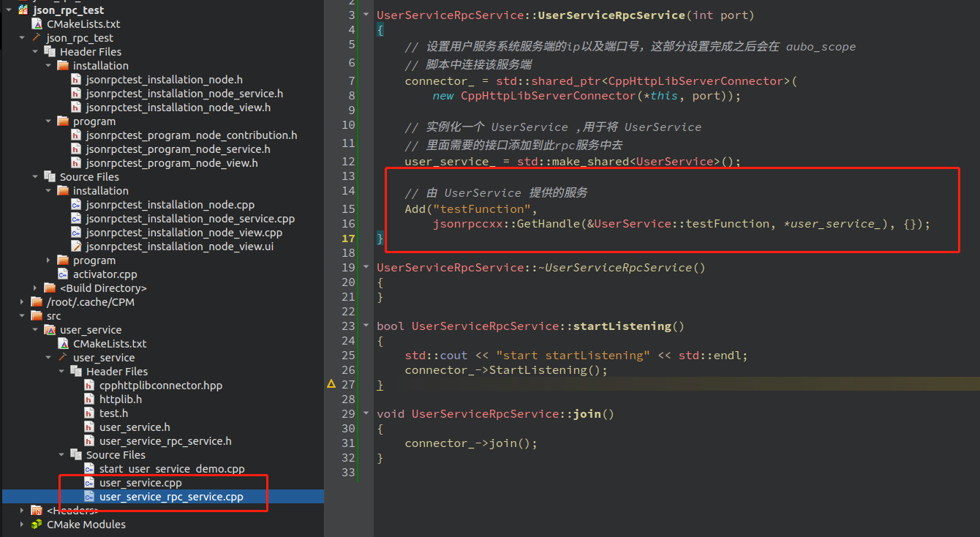Screen dimensions: 980x537
Task: Click the jsonrpctest_installation_node_view.ui form icon
Action: 76,247
